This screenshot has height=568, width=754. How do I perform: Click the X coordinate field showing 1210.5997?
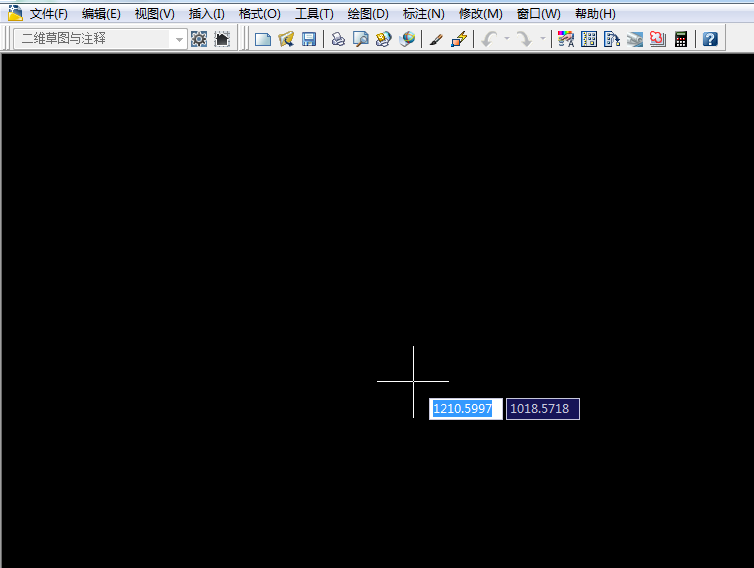pos(465,409)
